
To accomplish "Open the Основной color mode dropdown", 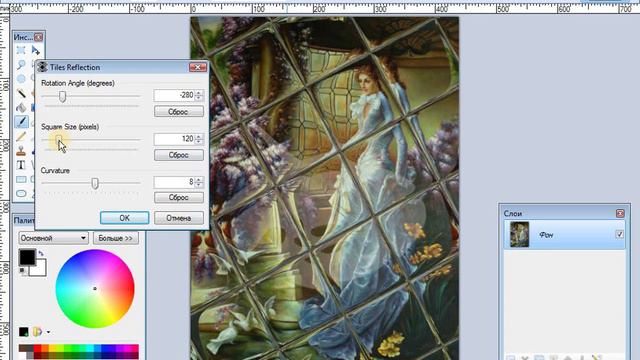I will 53,238.
